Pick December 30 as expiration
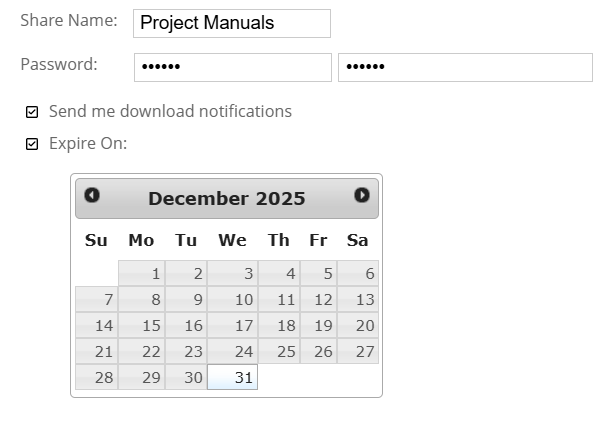Image resolution: width=612 pixels, height=427 pixels. (x=186, y=378)
